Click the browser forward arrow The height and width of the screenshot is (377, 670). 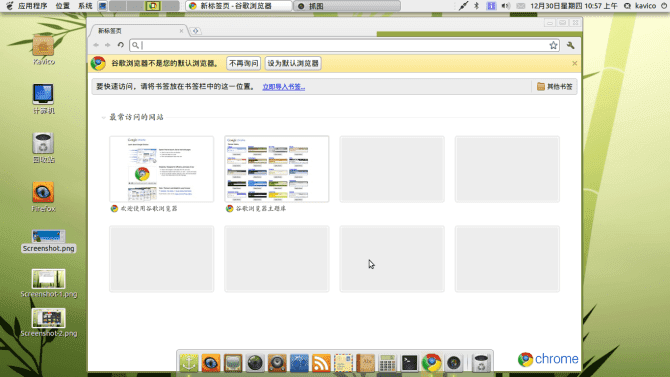[x=108, y=45]
